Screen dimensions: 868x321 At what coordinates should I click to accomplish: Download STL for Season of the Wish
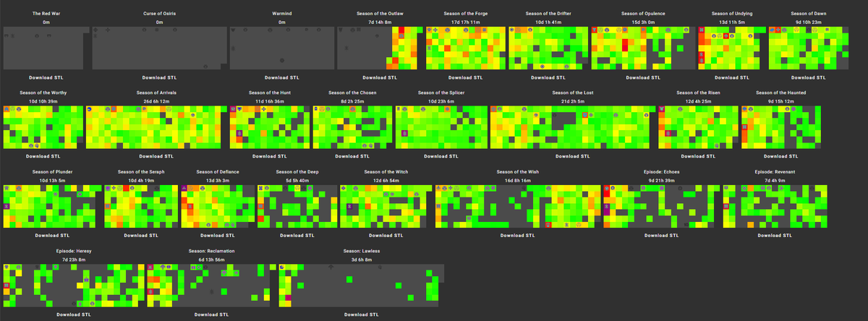pyautogui.click(x=518, y=236)
